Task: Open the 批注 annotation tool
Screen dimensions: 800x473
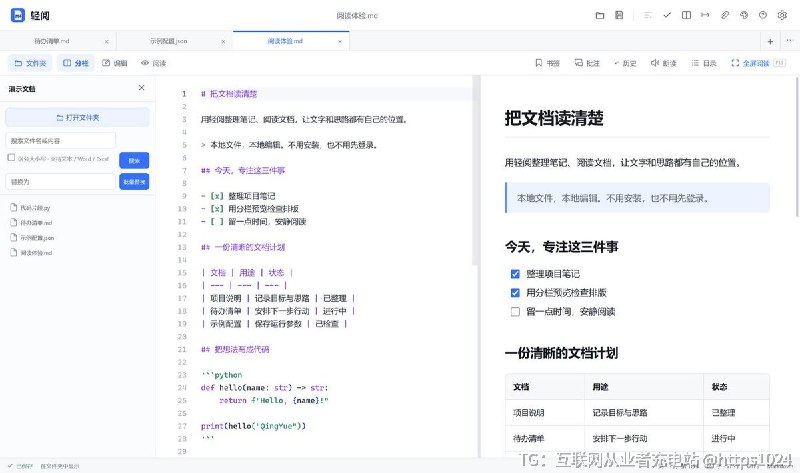Action: [x=587, y=63]
